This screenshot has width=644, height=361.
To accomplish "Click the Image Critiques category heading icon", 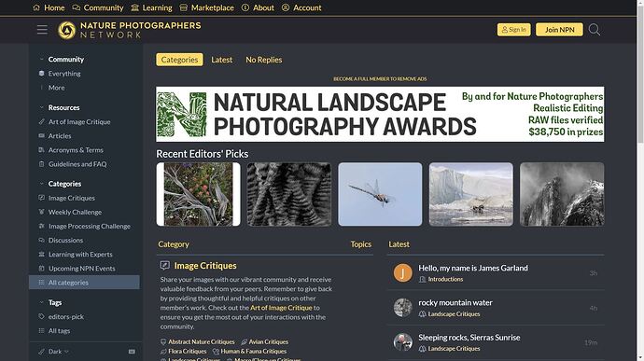I will point(164,265).
